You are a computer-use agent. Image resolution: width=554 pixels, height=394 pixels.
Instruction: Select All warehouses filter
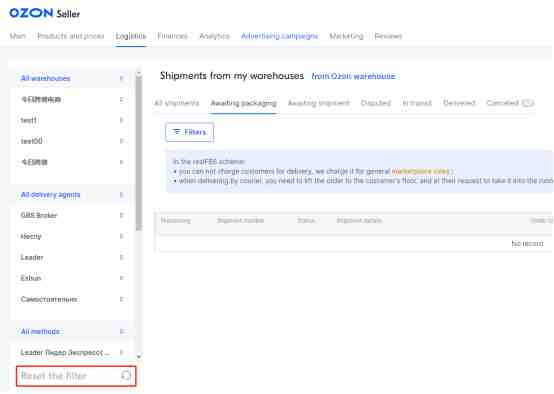tap(72, 78)
